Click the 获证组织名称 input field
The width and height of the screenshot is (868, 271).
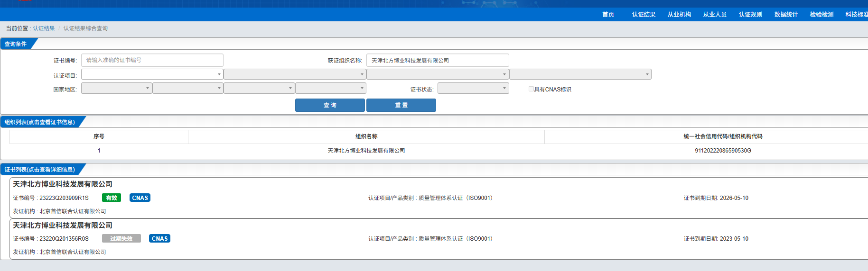point(438,60)
